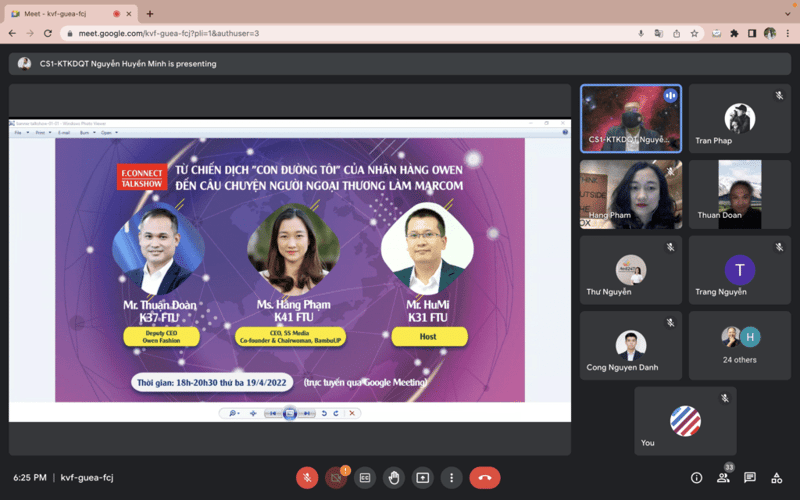Click Photo Viewer help icon
This screenshot has height=500, width=800.
point(565,132)
